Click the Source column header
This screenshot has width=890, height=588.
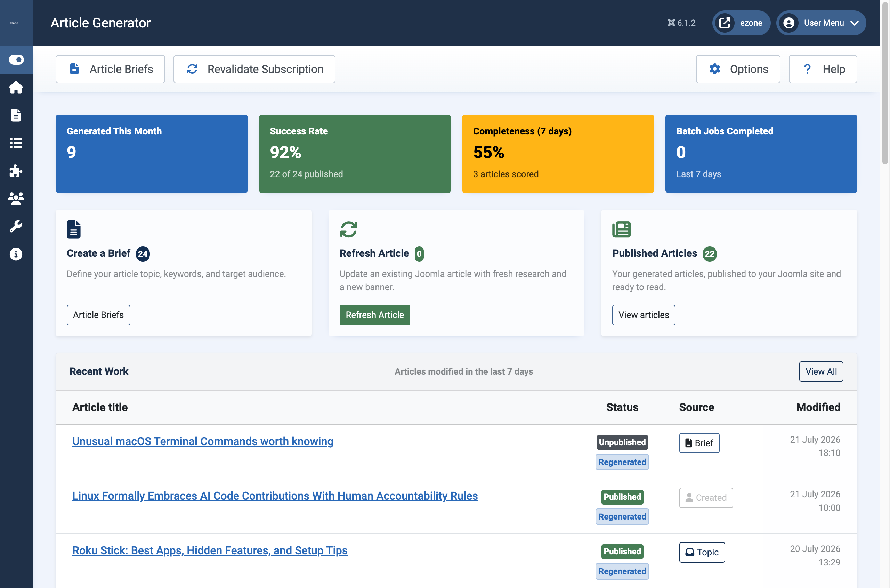(x=696, y=407)
